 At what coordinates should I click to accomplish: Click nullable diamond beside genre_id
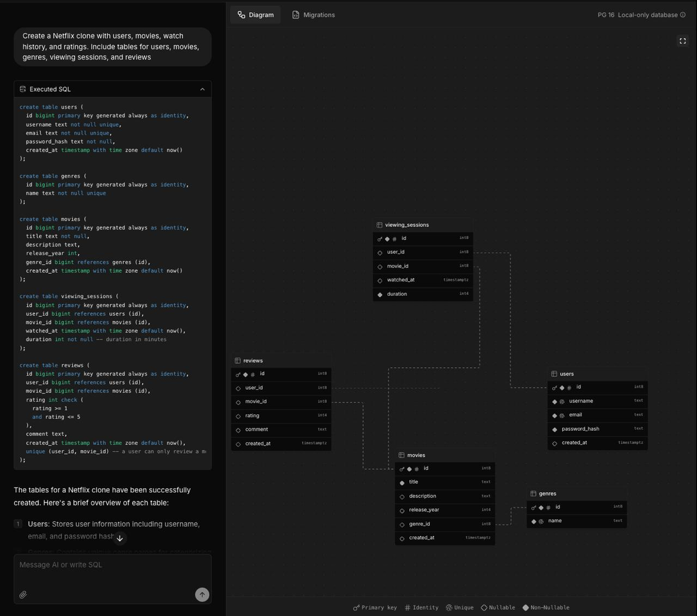(x=402, y=524)
